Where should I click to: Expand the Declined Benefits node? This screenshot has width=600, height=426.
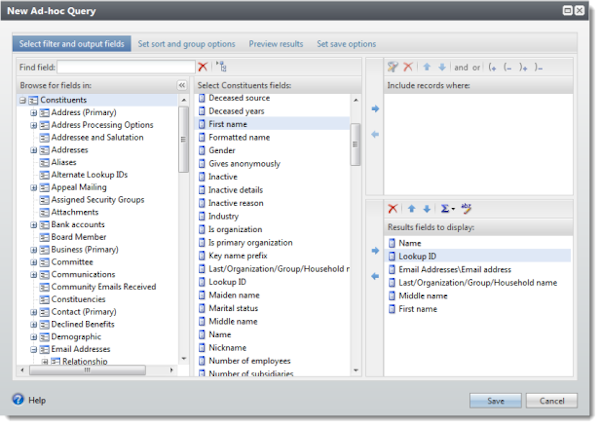tap(34, 325)
